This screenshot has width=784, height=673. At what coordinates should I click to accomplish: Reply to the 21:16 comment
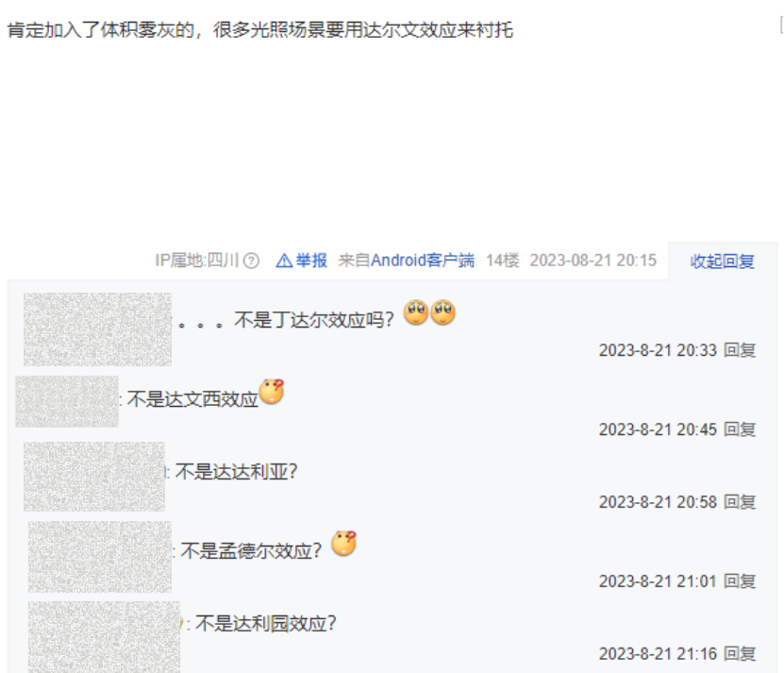point(740,653)
